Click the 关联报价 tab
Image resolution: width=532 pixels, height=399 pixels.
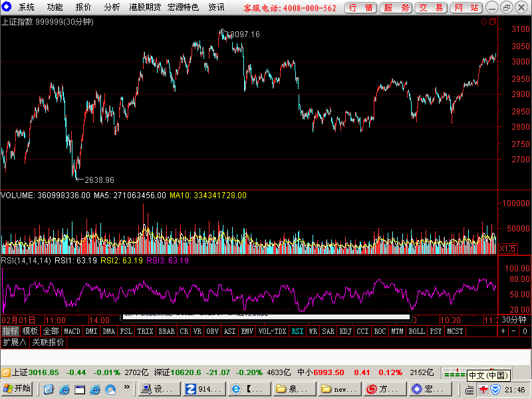click(48, 342)
